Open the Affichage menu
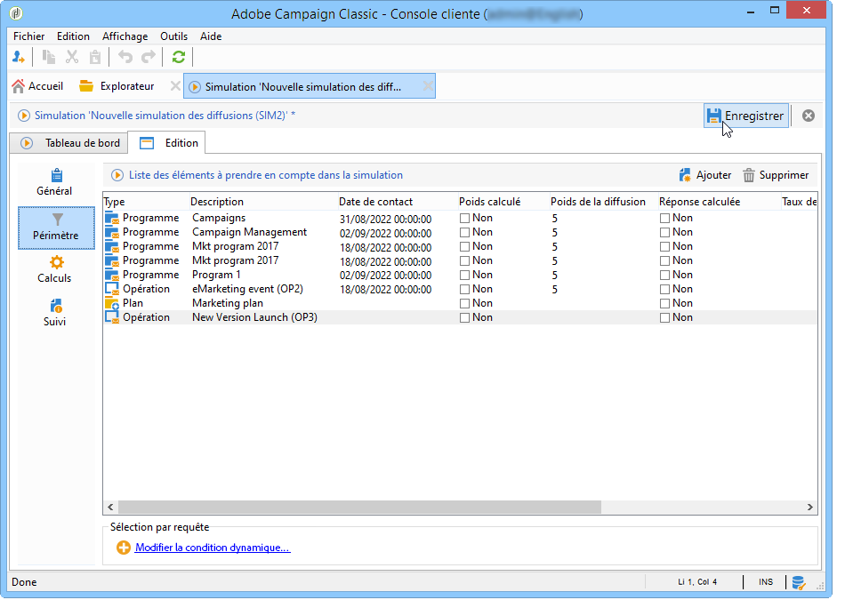This screenshot has width=845, height=616. [x=125, y=36]
